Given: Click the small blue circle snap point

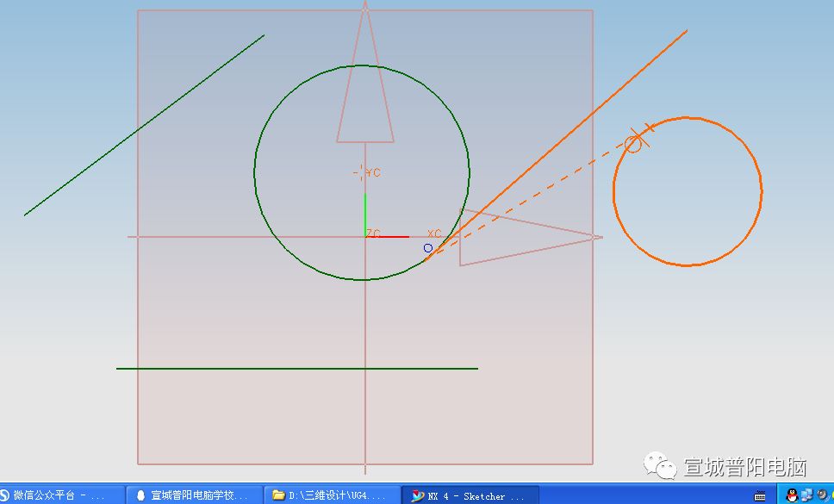Looking at the screenshot, I should [428, 248].
